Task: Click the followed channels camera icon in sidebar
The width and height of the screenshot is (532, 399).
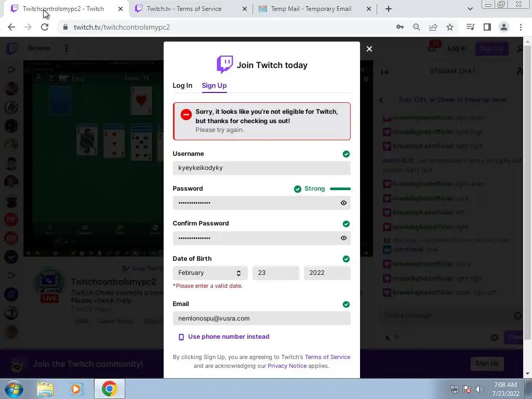Action: pyautogui.click(x=11, y=70)
